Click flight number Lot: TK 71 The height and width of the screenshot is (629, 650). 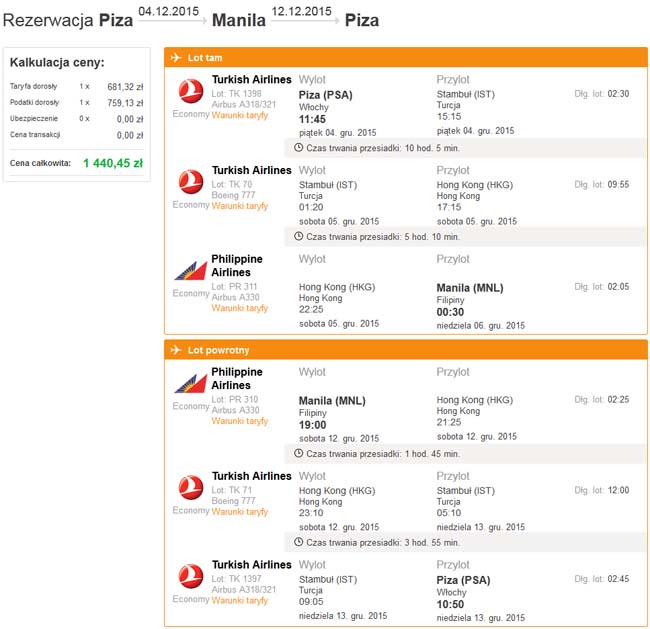click(232, 490)
